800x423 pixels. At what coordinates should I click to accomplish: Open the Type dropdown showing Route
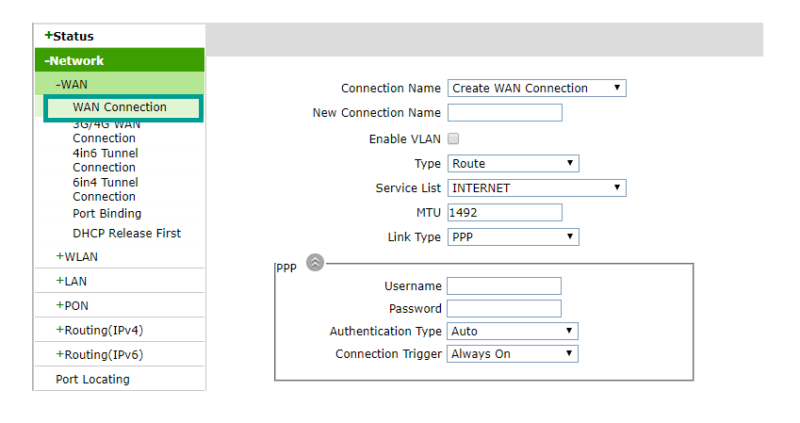click(x=513, y=164)
